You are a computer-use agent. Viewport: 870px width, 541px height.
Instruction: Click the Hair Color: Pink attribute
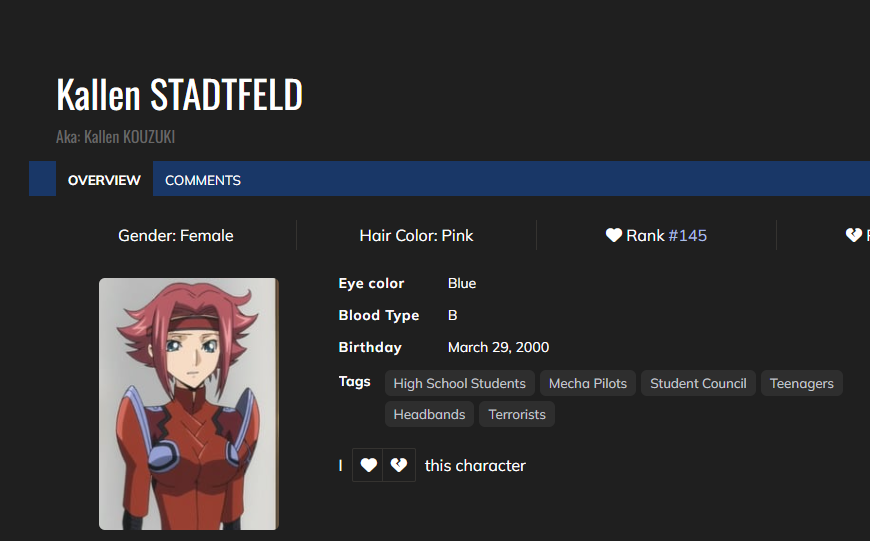point(416,236)
